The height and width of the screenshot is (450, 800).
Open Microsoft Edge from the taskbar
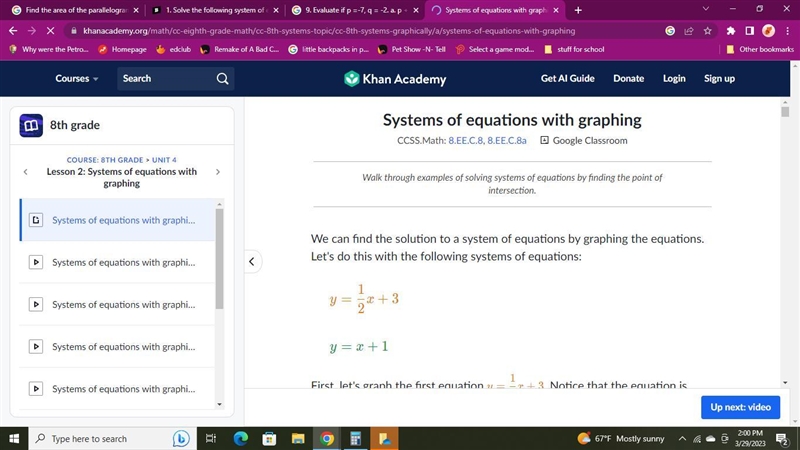(x=240, y=438)
